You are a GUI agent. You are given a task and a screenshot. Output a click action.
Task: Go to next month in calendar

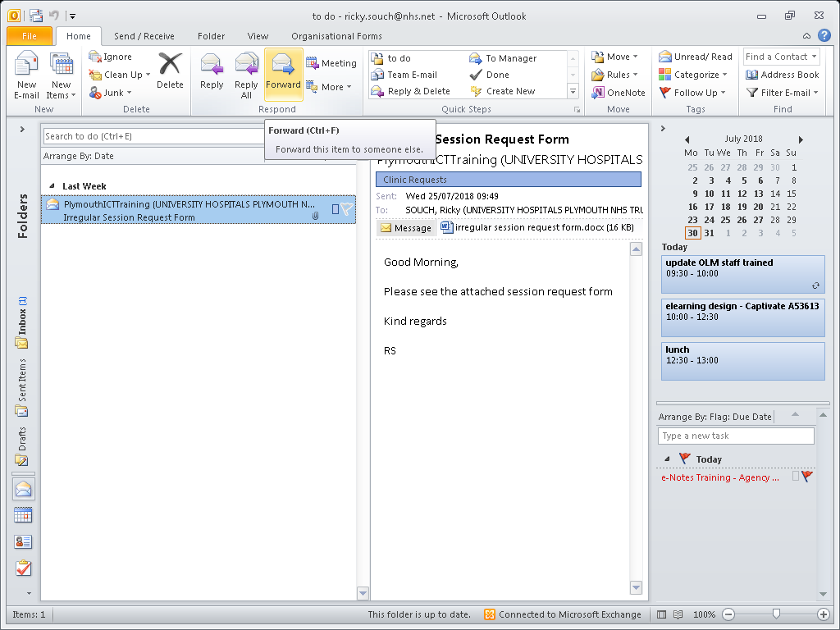click(x=801, y=139)
